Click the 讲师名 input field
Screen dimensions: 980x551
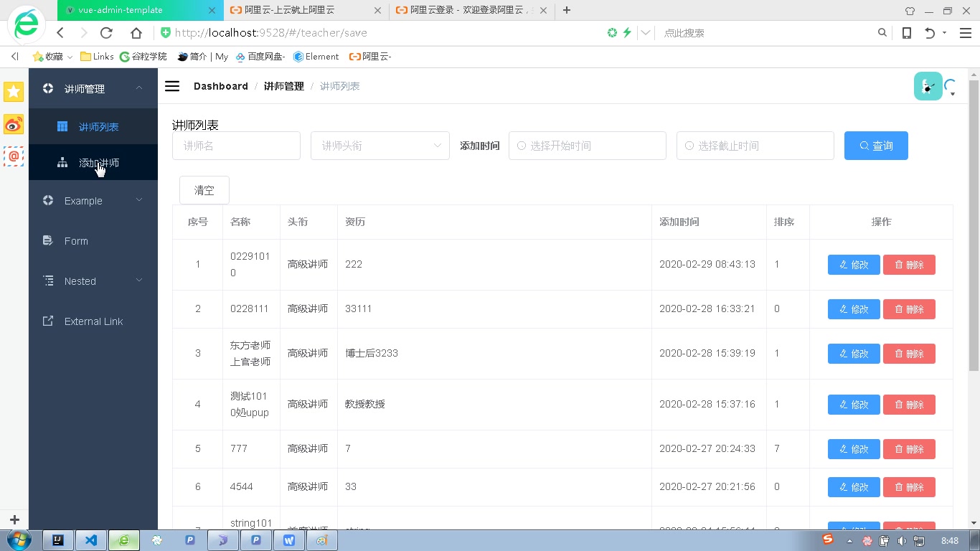(x=236, y=146)
